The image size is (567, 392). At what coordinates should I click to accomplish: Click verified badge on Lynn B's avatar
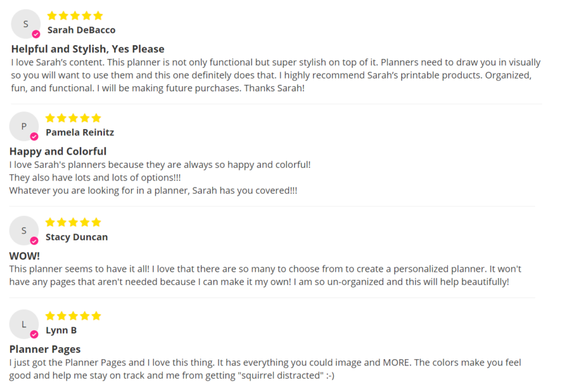point(34,334)
